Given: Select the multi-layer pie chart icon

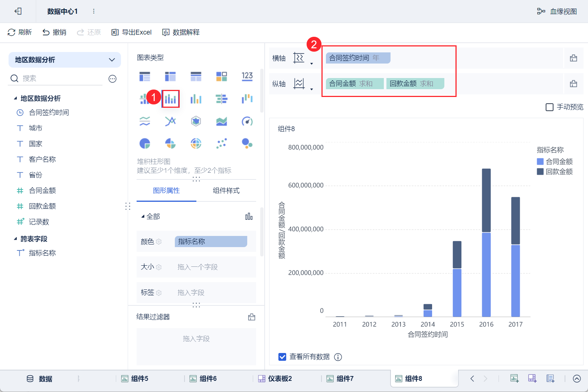Looking at the screenshot, I should pyautogui.click(x=196, y=143).
